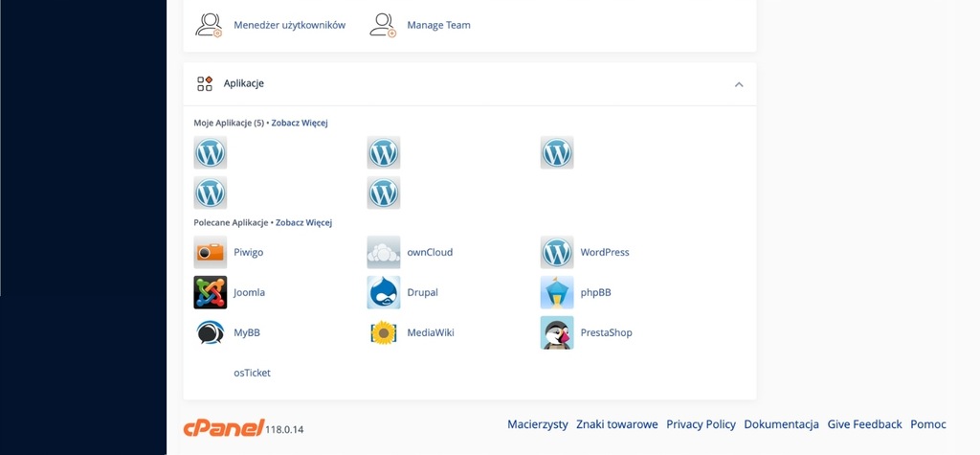Click the Aplikacje section heading text
The width and height of the screenshot is (980, 455).
click(244, 83)
